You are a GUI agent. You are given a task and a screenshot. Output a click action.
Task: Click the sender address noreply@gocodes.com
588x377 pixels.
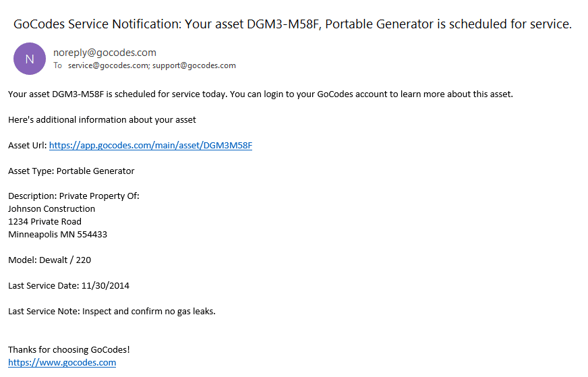(105, 52)
